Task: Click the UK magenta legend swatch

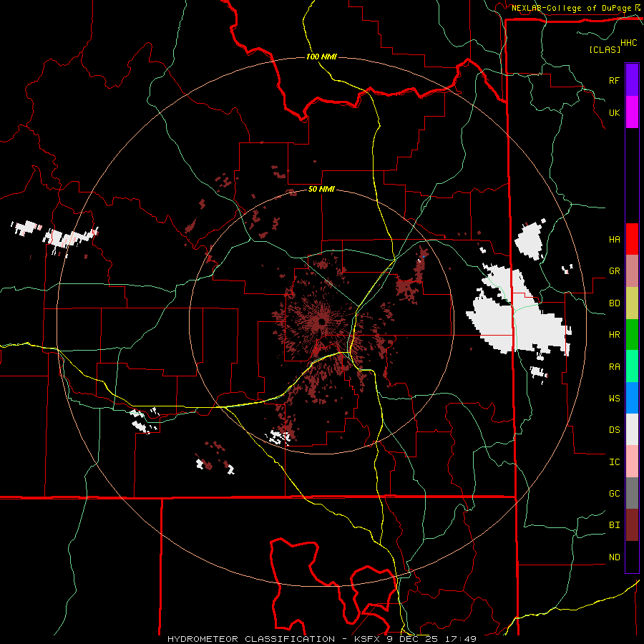Action: pyautogui.click(x=632, y=112)
